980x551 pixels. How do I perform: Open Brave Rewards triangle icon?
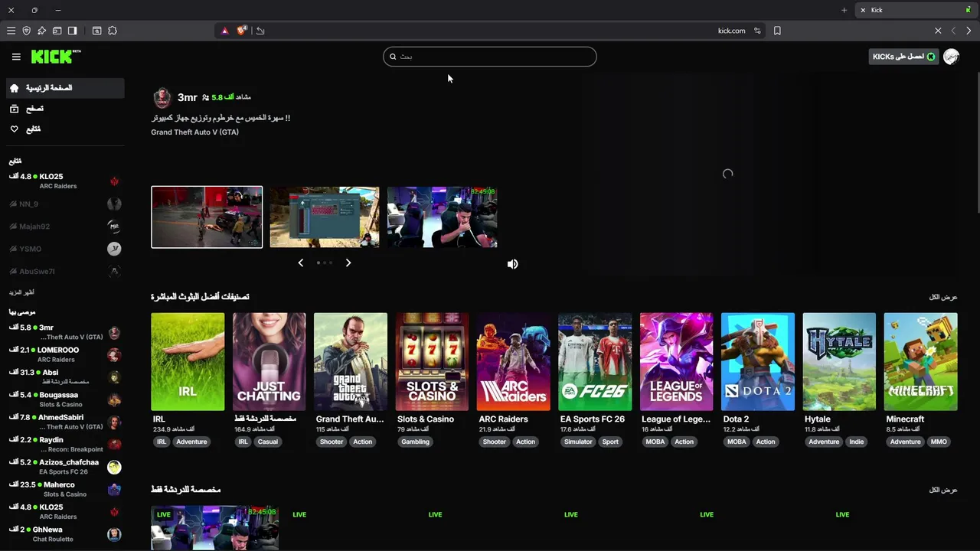tap(224, 31)
